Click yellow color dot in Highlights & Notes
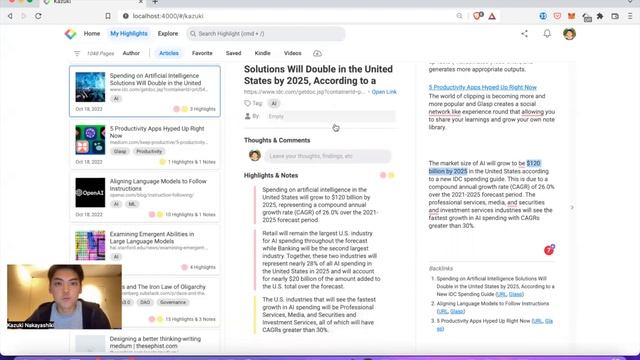Screen dimensions: 640x360 point(391,175)
